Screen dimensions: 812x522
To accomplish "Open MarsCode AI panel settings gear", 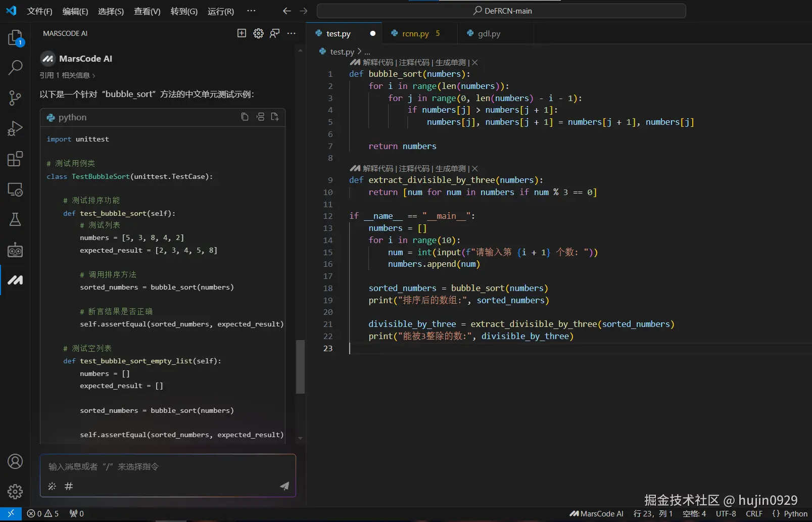I will [258, 33].
